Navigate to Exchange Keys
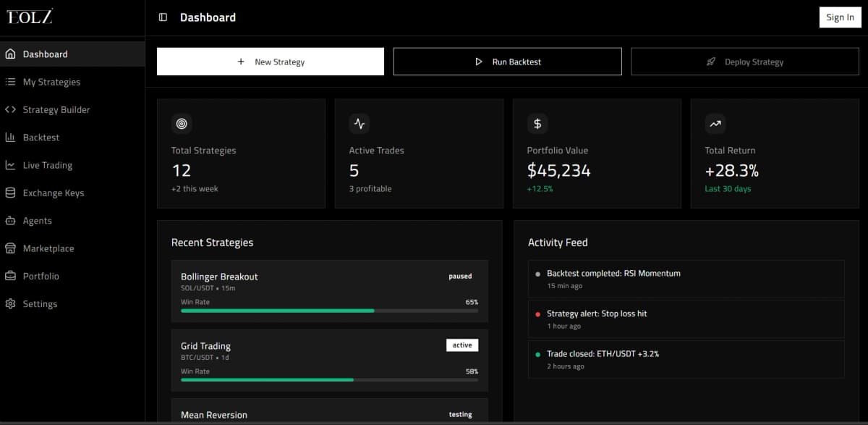The image size is (868, 425). (53, 193)
